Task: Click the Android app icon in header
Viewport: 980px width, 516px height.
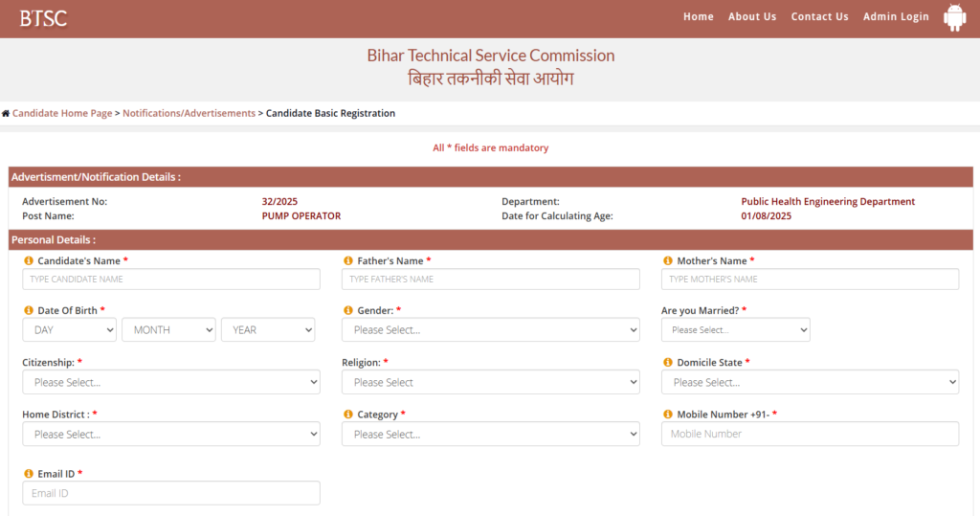Action: [954, 17]
